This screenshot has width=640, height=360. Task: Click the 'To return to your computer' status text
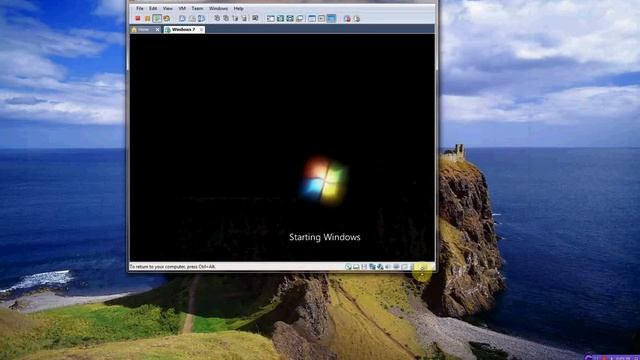pyautogui.click(x=173, y=267)
